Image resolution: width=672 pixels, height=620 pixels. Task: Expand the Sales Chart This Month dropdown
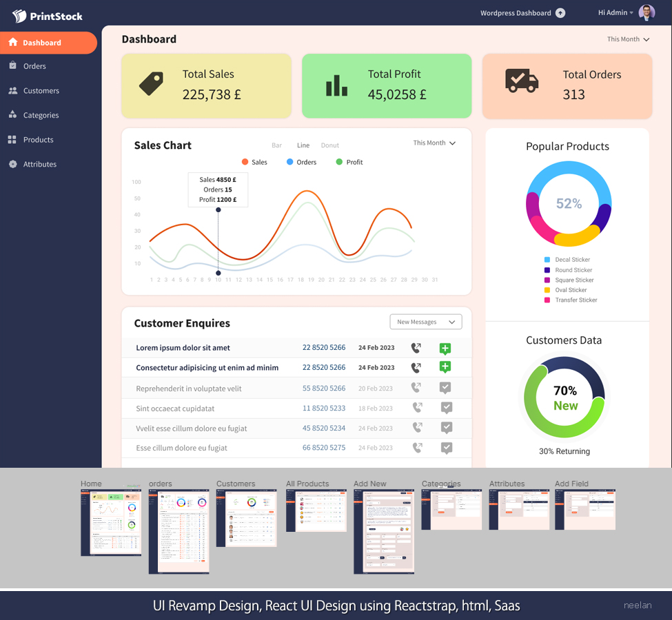[434, 143]
